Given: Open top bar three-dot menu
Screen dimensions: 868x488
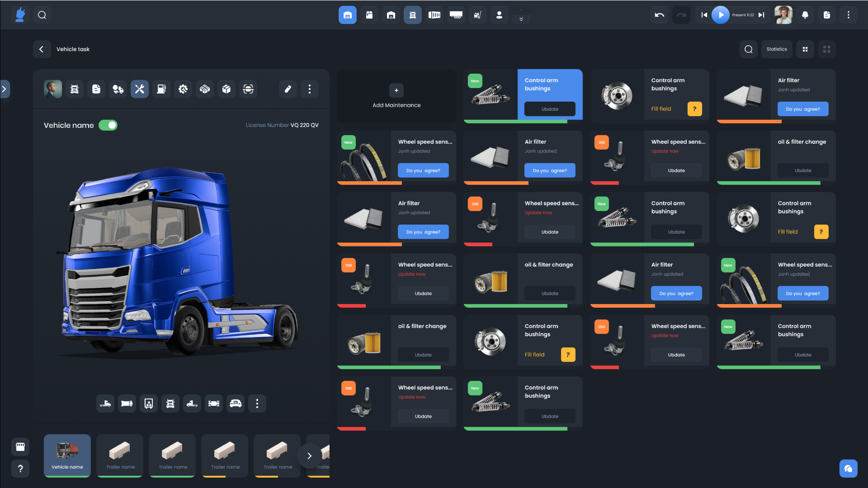Looking at the screenshot, I should 848,15.
